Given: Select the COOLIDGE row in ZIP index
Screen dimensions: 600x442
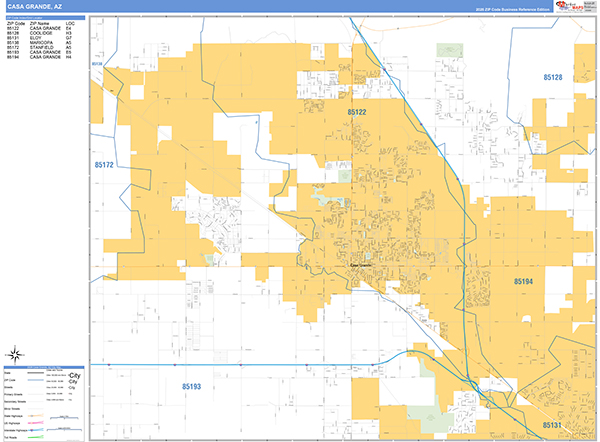Looking at the screenshot, I should click(45, 33).
